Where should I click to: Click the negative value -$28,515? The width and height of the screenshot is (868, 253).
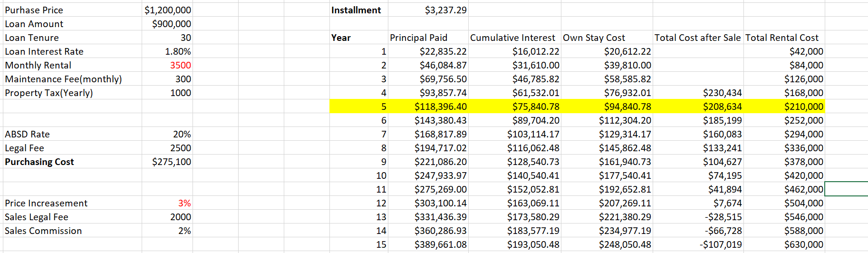[x=721, y=217]
